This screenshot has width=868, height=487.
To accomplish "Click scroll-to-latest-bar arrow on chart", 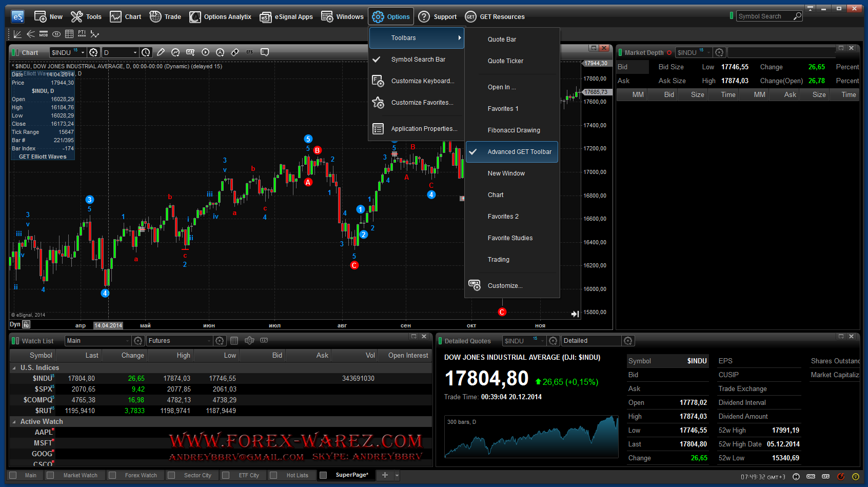I will 575,314.
